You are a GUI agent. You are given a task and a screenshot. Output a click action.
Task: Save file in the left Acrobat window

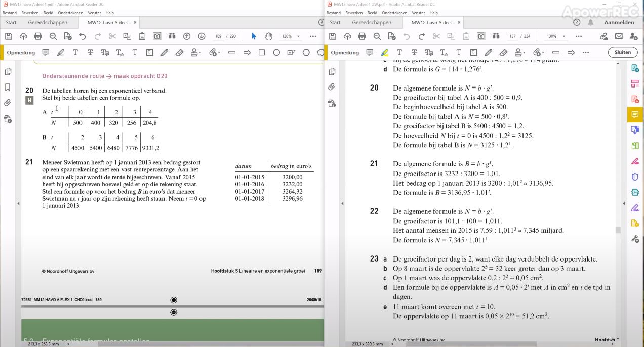8,36
